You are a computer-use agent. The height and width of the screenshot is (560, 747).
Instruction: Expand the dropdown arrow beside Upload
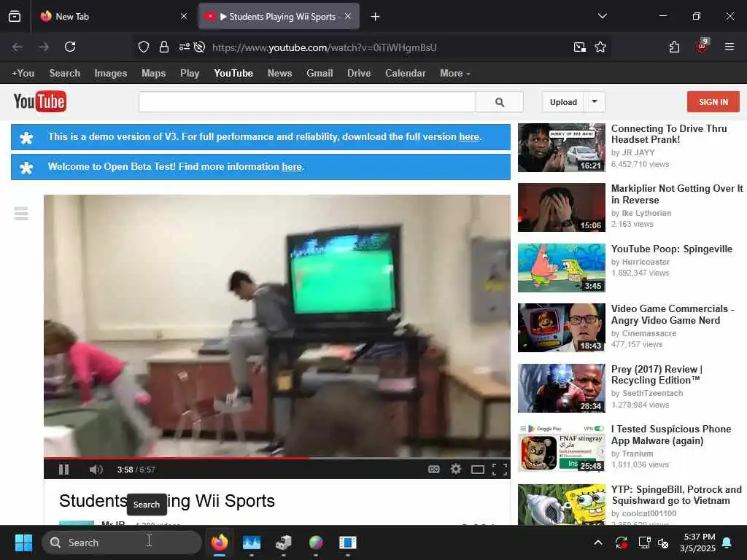595,102
